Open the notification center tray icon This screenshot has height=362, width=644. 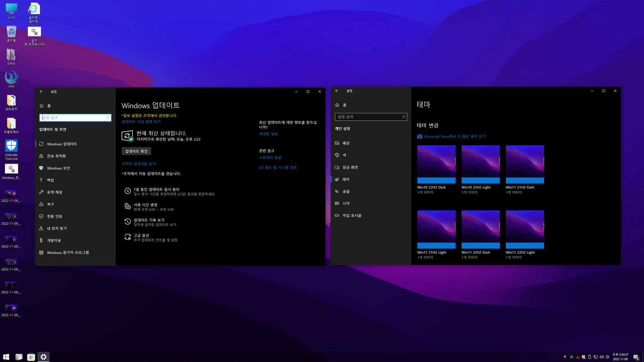click(636, 357)
